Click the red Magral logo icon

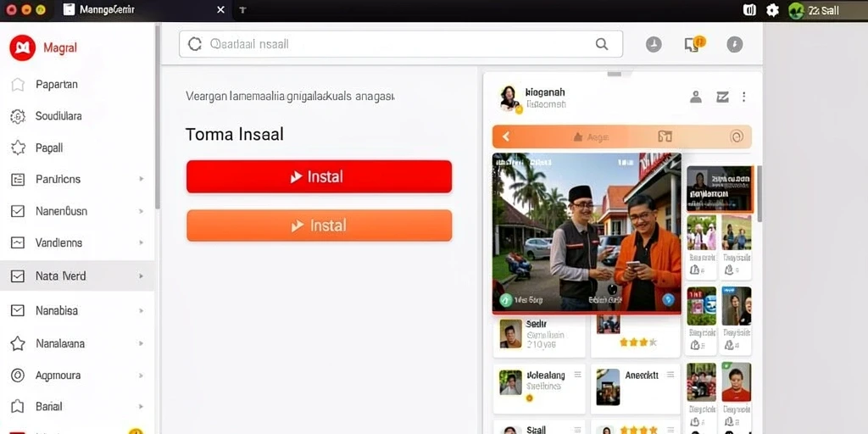(23, 47)
